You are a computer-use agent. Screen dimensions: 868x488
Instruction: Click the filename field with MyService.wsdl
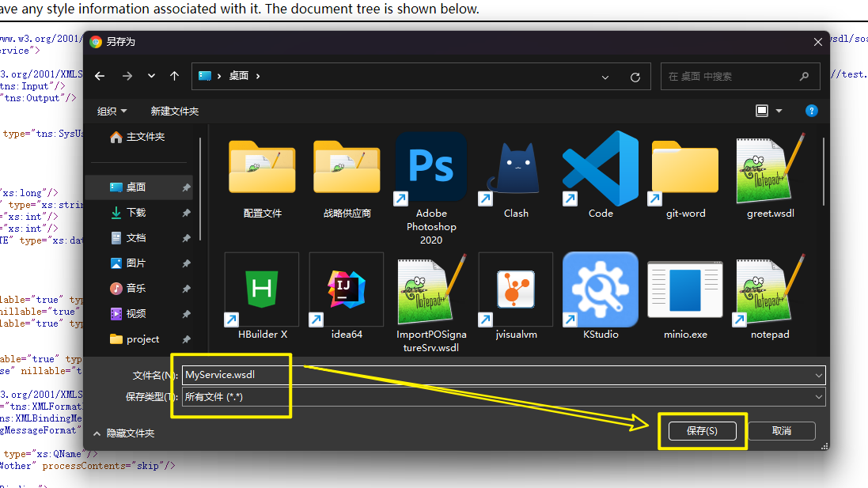coord(498,375)
